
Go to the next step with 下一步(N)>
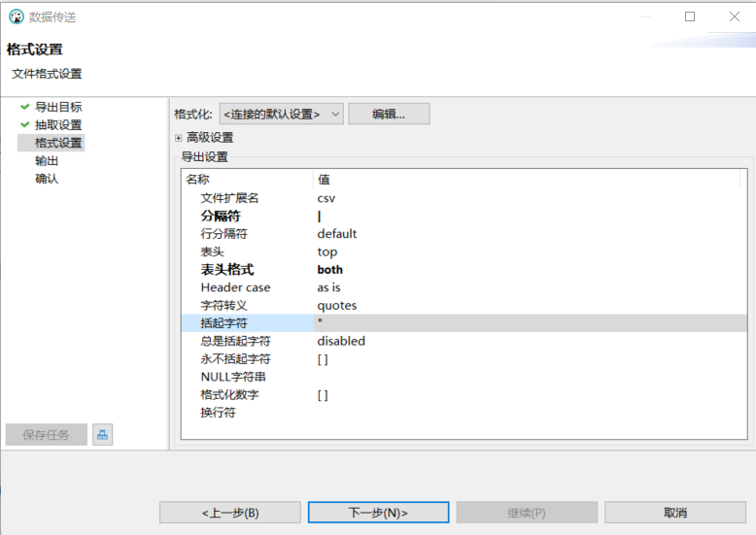click(x=378, y=513)
